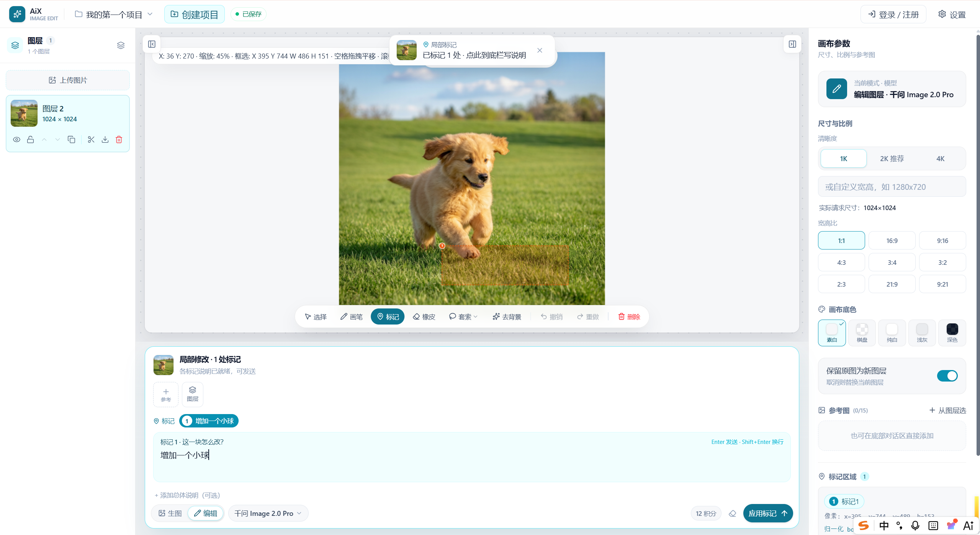Click the 图层 button in the prompt panel
980x535 pixels.
coord(193,395)
